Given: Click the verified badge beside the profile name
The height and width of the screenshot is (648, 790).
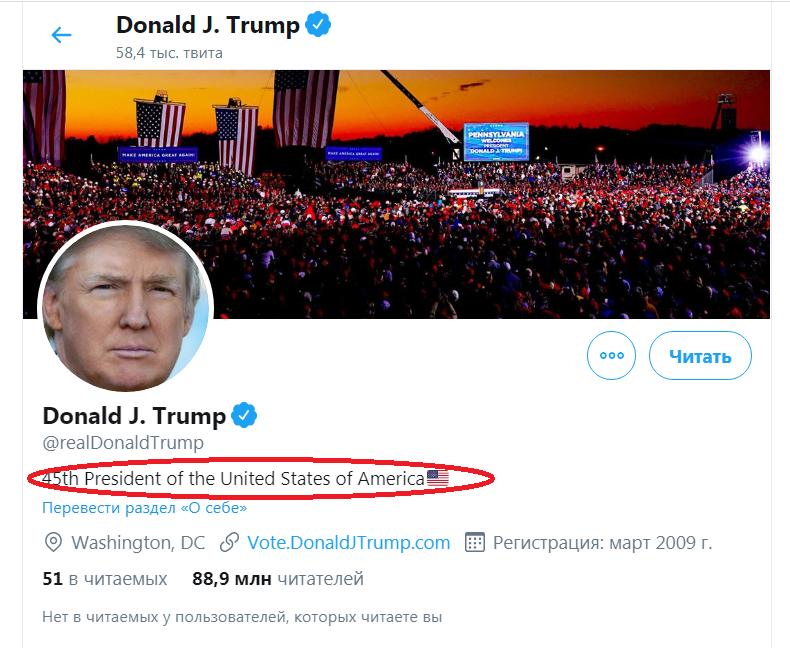Looking at the screenshot, I should [x=245, y=415].
